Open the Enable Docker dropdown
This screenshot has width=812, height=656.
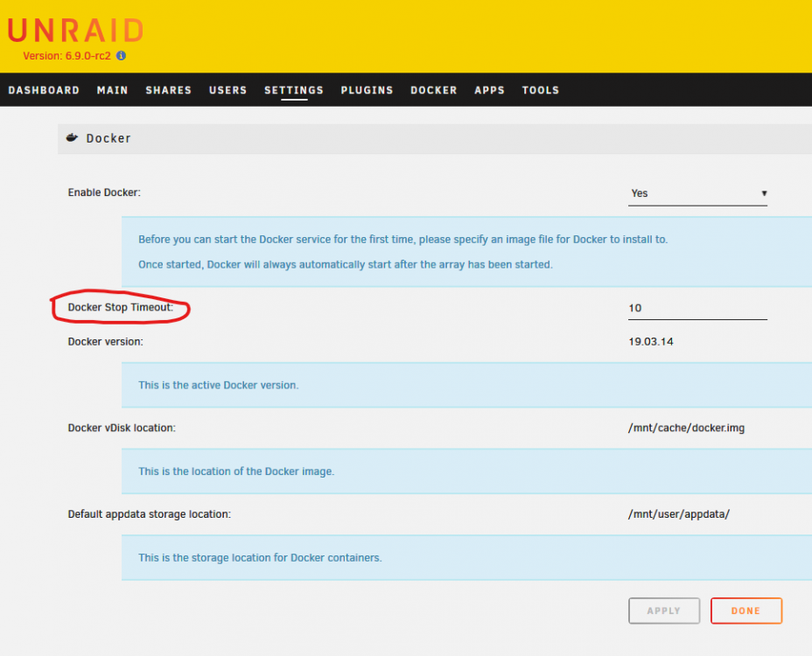click(697, 193)
